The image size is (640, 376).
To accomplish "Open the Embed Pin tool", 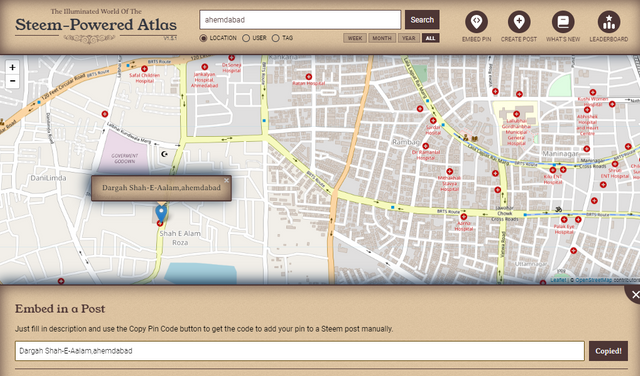I will point(476,22).
